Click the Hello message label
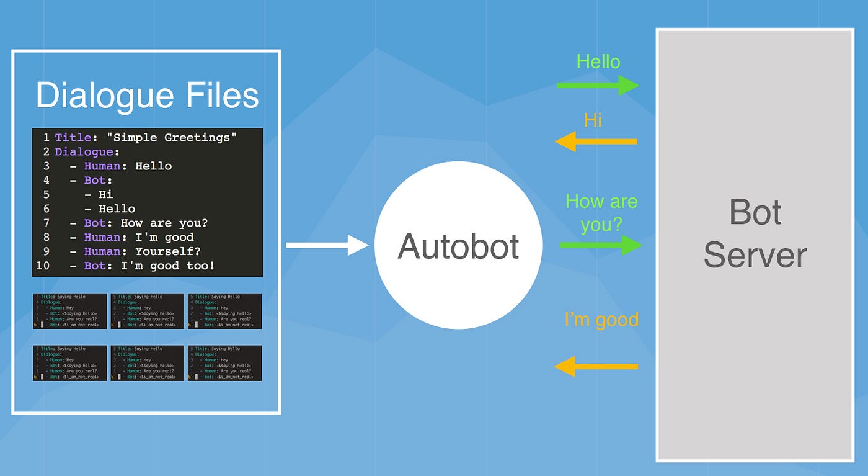 [x=597, y=61]
